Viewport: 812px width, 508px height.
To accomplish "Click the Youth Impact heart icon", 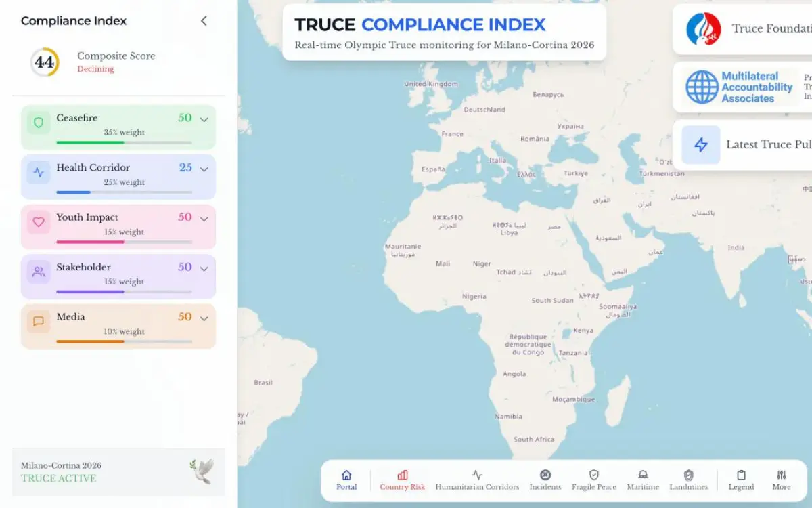I will pos(39,222).
